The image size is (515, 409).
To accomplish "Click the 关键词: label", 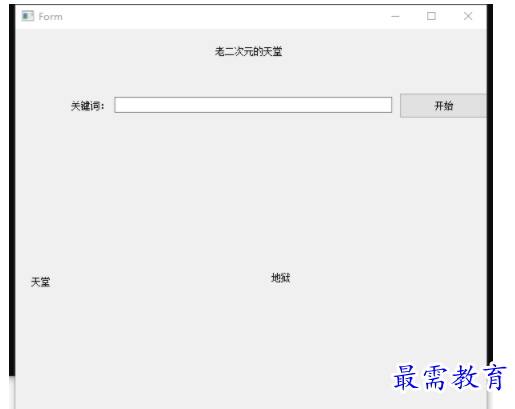I will pyautogui.click(x=88, y=106).
